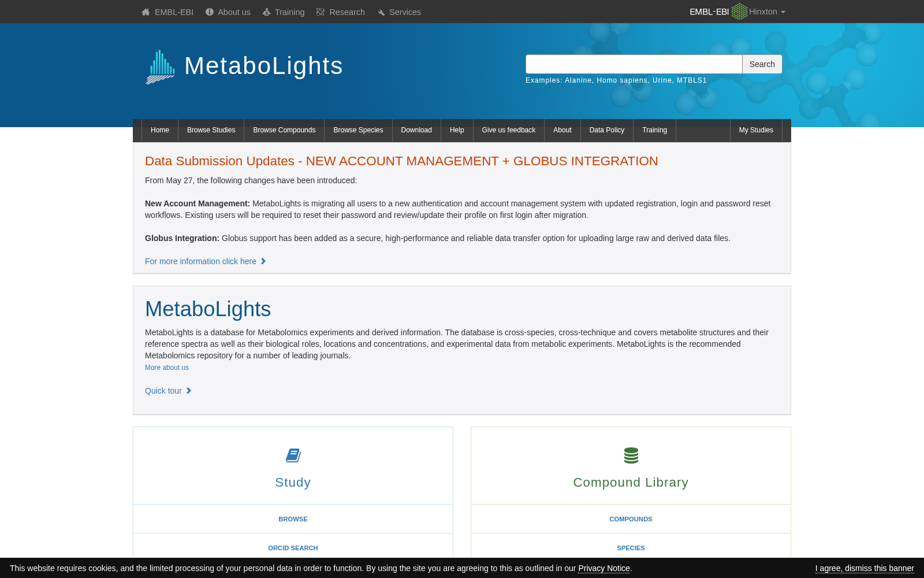The height and width of the screenshot is (578, 924).
Task: Start the Quick tour link
Action: pos(163,391)
